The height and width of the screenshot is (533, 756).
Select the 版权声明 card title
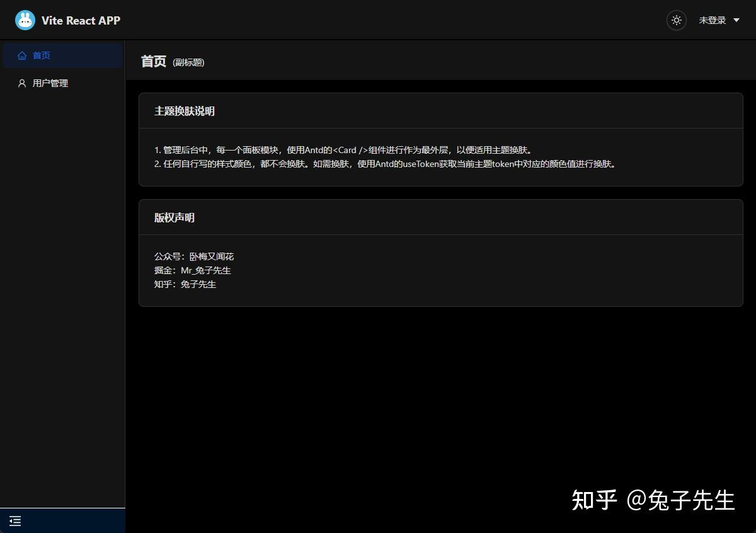[x=173, y=217]
